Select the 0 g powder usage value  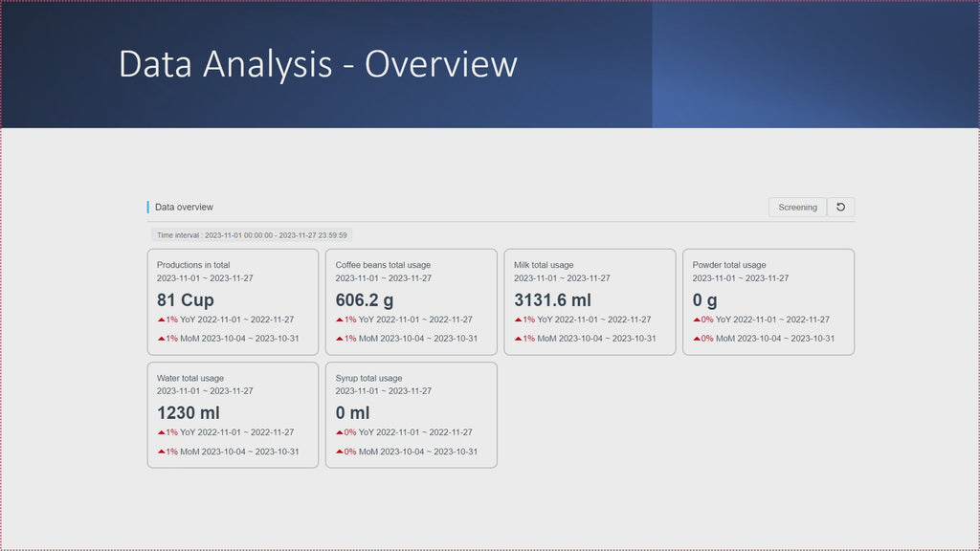click(705, 300)
